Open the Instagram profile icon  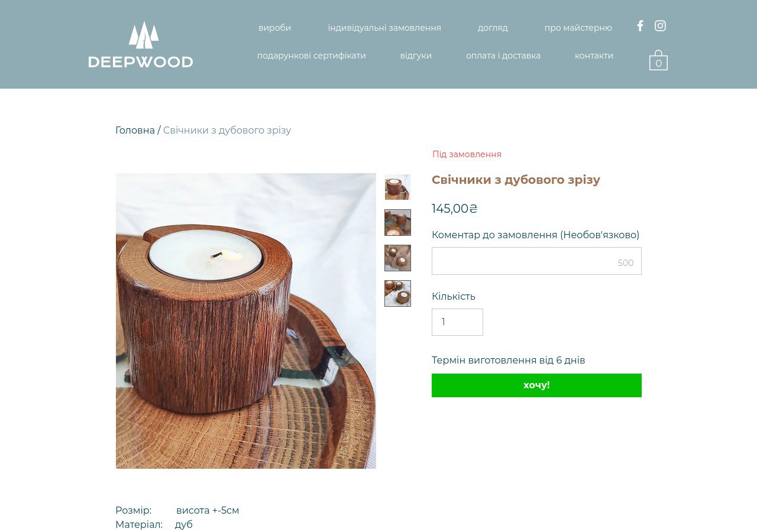coord(660,26)
